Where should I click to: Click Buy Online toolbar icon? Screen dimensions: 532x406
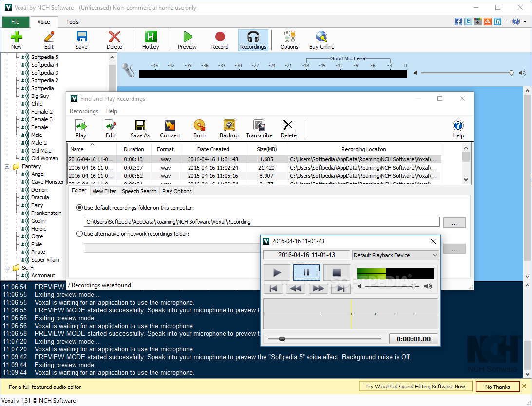[x=322, y=40]
